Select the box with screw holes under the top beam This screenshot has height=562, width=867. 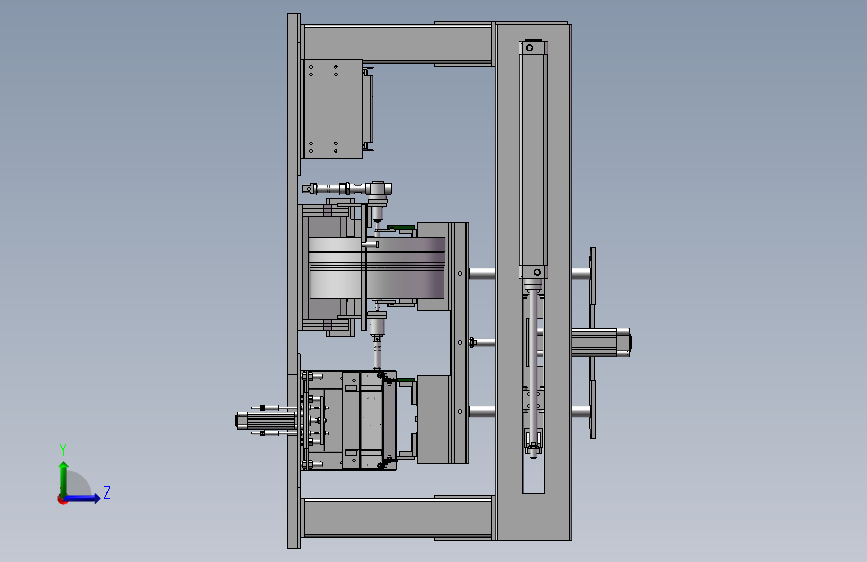click(332, 109)
